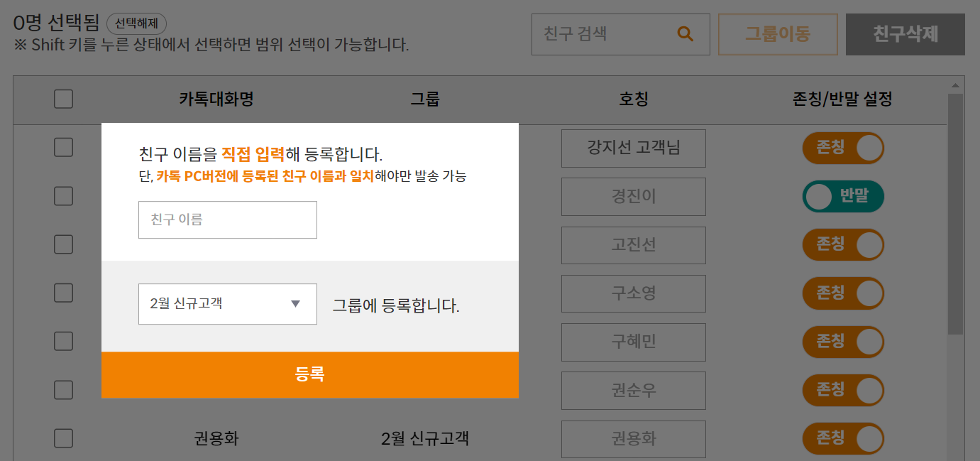The image size is (980, 461).
Task: Click the 카톡대화명 column header
Action: pos(216,99)
